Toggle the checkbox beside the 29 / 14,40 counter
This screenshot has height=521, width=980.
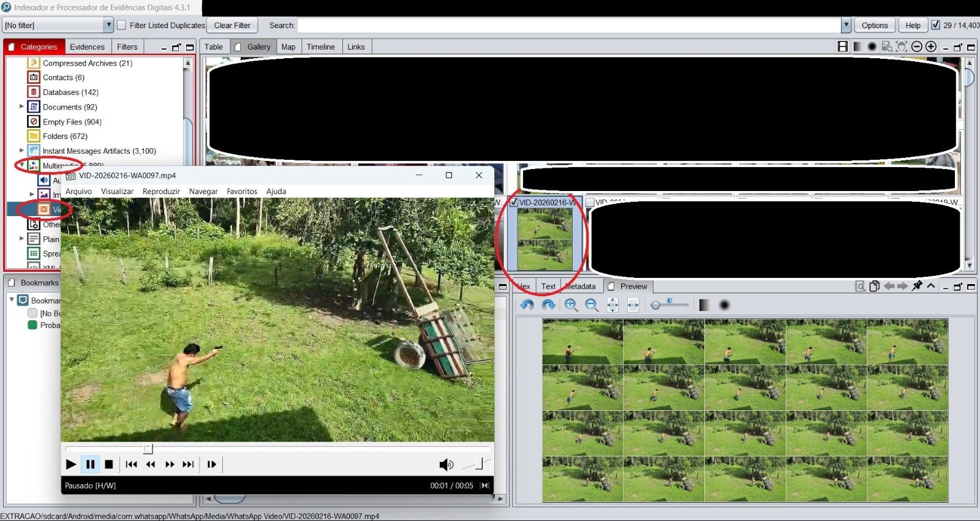click(936, 25)
